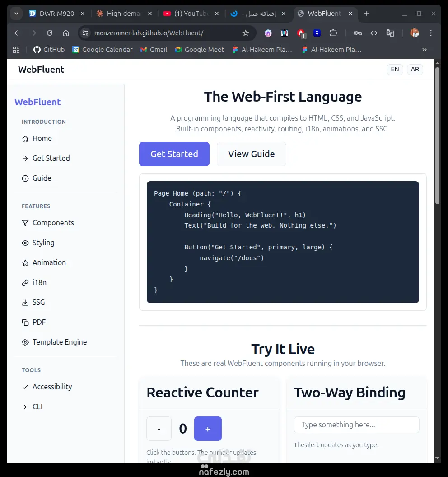This screenshot has width=448, height=477.
Task: Click the purple WebFluent sidebar title
Action: [x=38, y=102]
